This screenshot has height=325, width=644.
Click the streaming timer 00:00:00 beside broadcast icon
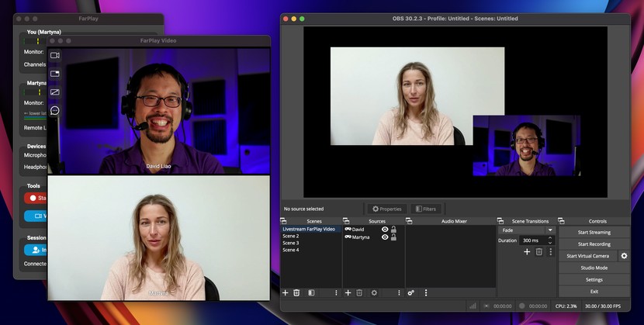pos(502,306)
